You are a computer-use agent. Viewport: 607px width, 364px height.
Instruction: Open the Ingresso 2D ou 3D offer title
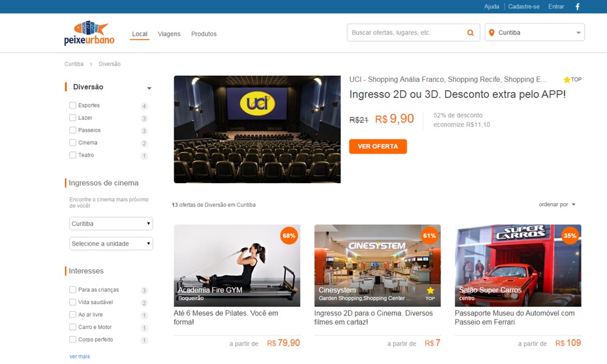tap(458, 95)
